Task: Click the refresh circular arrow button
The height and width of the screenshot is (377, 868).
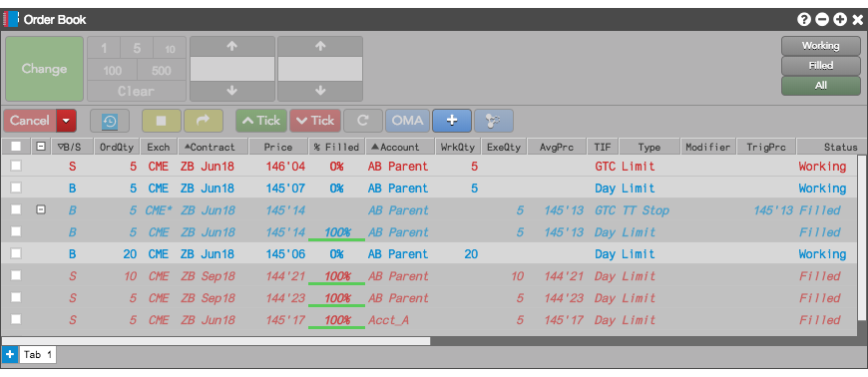Action: point(363,121)
